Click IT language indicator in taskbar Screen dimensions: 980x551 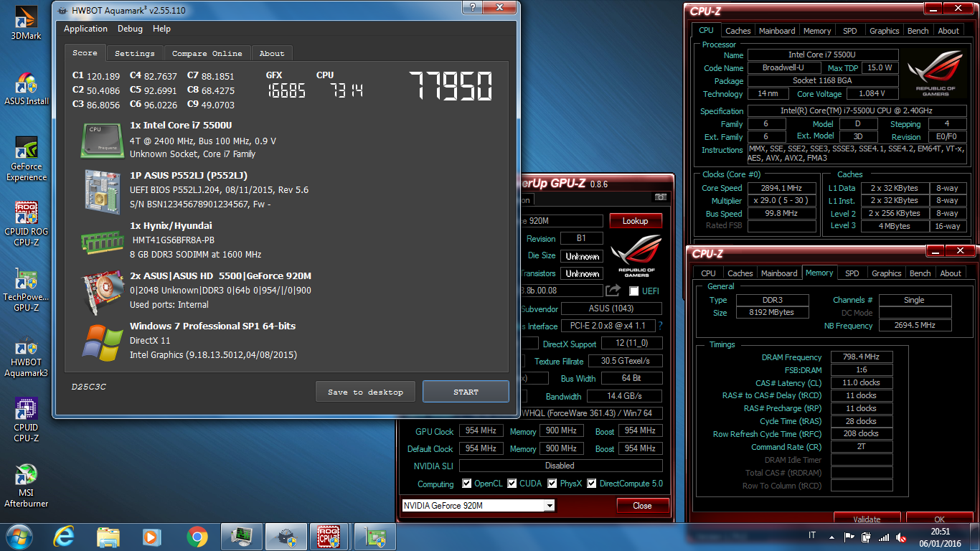(x=812, y=536)
